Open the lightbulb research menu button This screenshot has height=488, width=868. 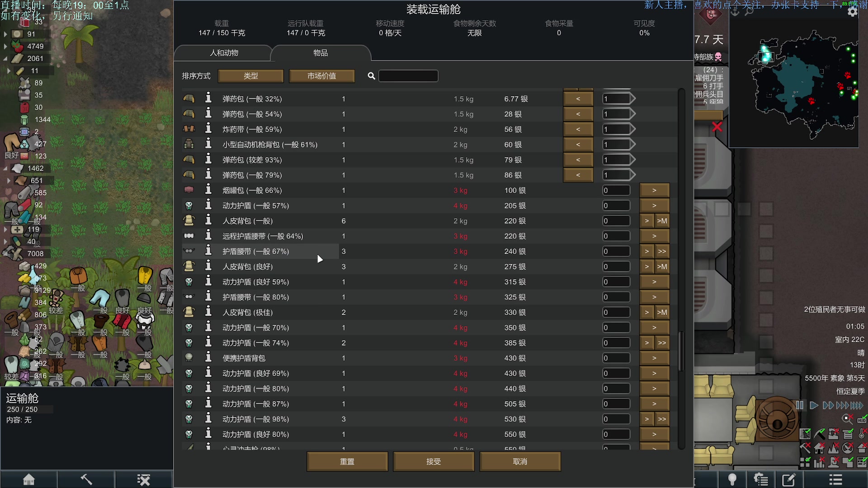732,479
